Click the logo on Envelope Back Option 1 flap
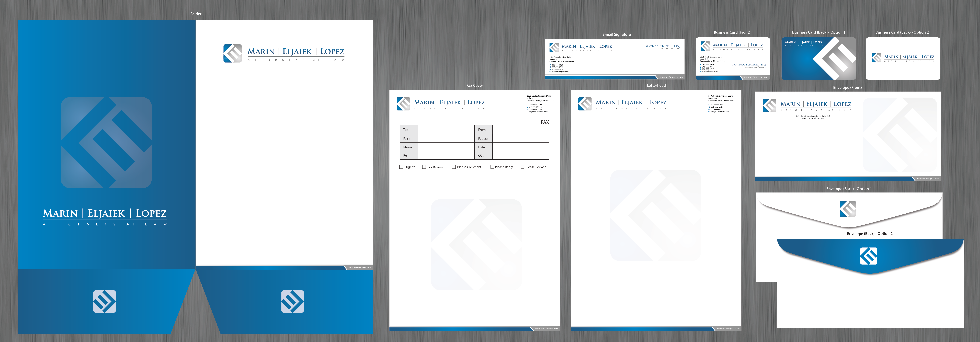Viewport: 980px width, 342px height. point(848,209)
